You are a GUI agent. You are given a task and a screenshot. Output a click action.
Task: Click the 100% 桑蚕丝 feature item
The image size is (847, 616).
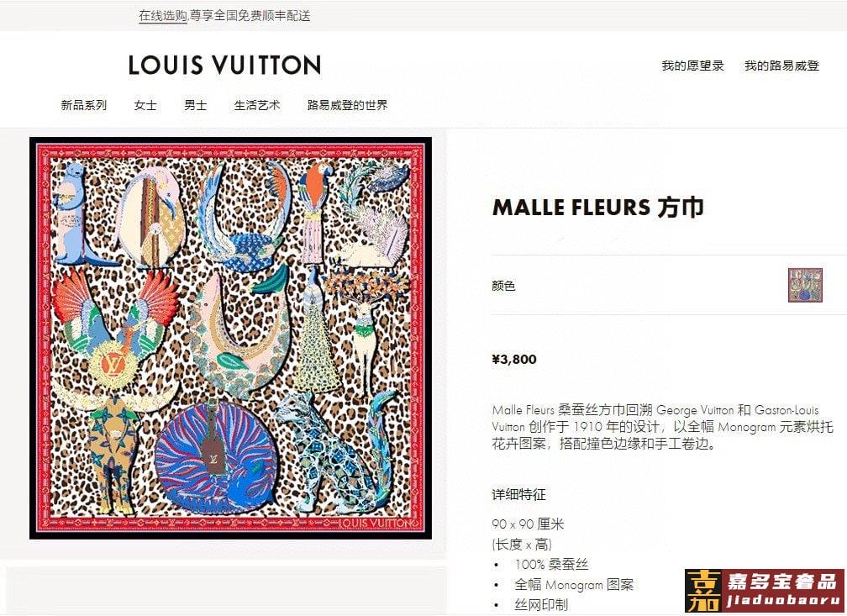tap(551, 565)
